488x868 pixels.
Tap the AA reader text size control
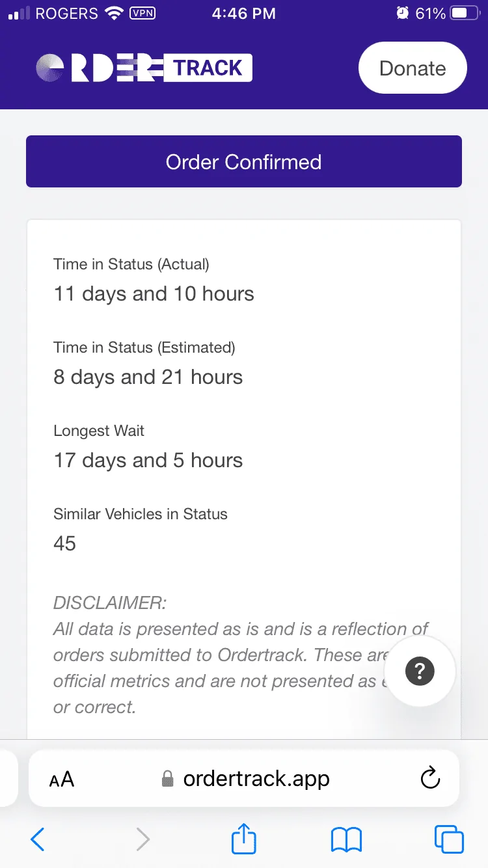click(62, 779)
